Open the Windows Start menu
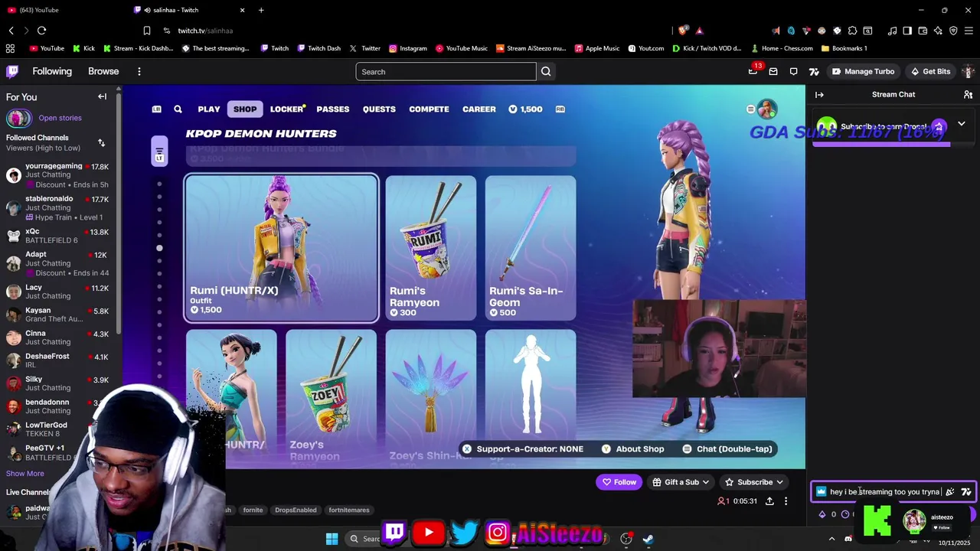The width and height of the screenshot is (980, 551). [332, 539]
